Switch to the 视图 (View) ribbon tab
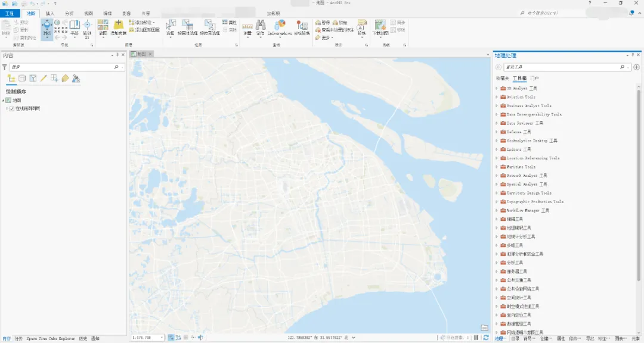 [88, 14]
